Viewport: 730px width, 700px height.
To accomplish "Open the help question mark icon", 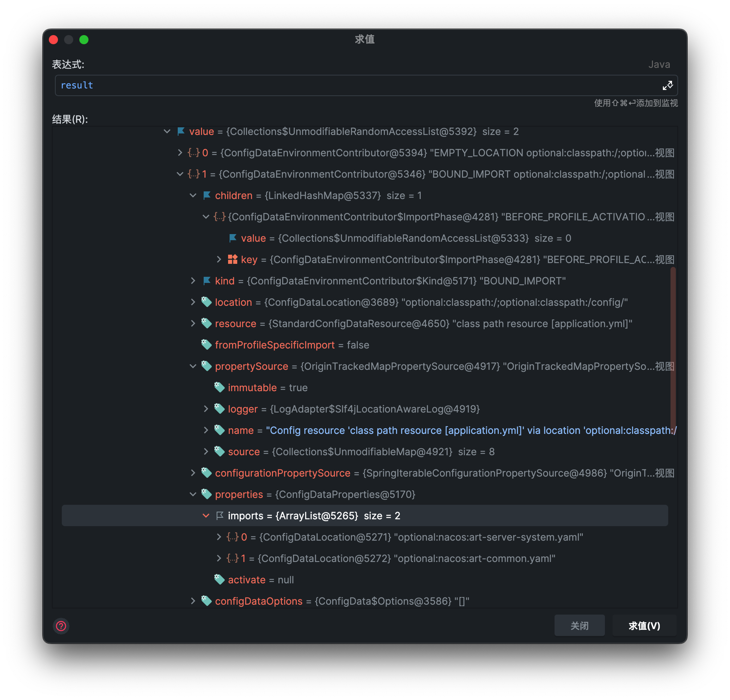I will [x=61, y=626].
